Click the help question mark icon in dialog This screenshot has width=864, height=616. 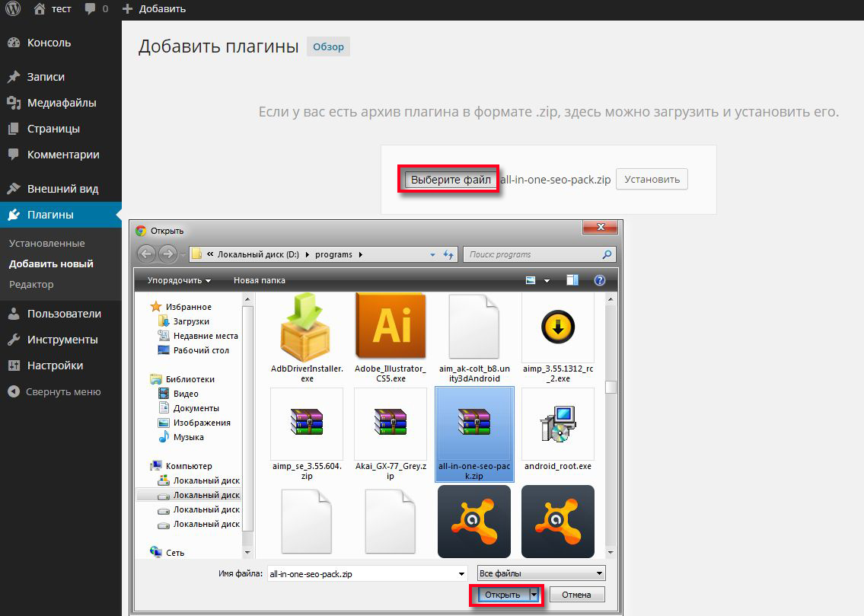coord(599,280)
